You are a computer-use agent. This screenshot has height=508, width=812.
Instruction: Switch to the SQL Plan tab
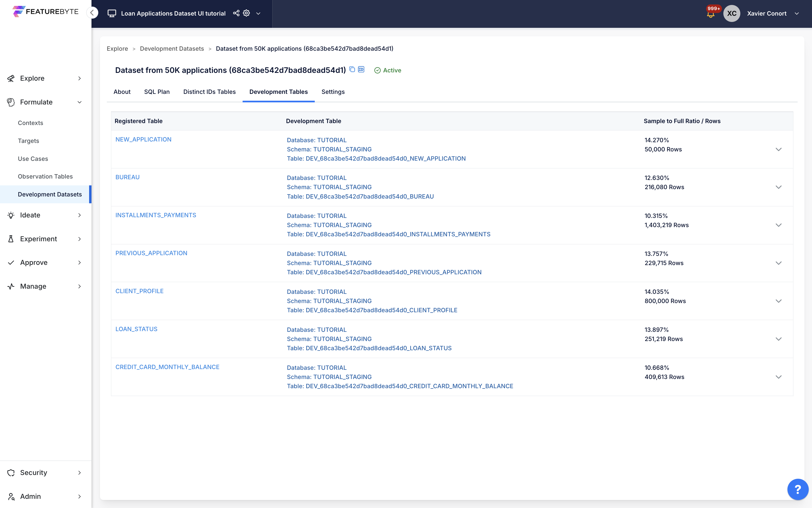click(157, 92)
